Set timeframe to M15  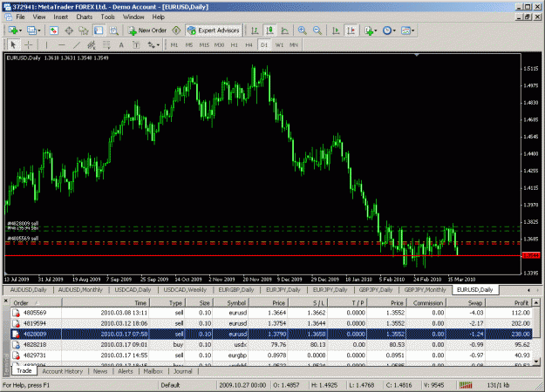click(x=204, y=44)
